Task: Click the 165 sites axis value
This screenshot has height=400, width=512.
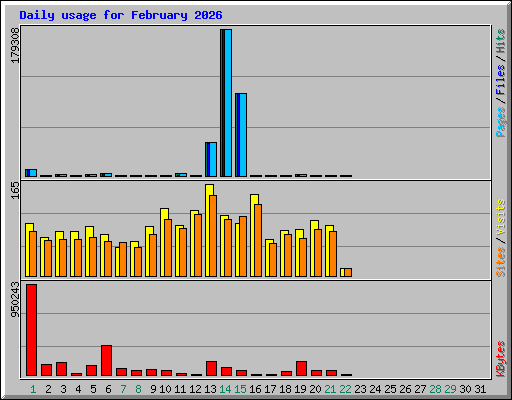Action: point(15,191)
